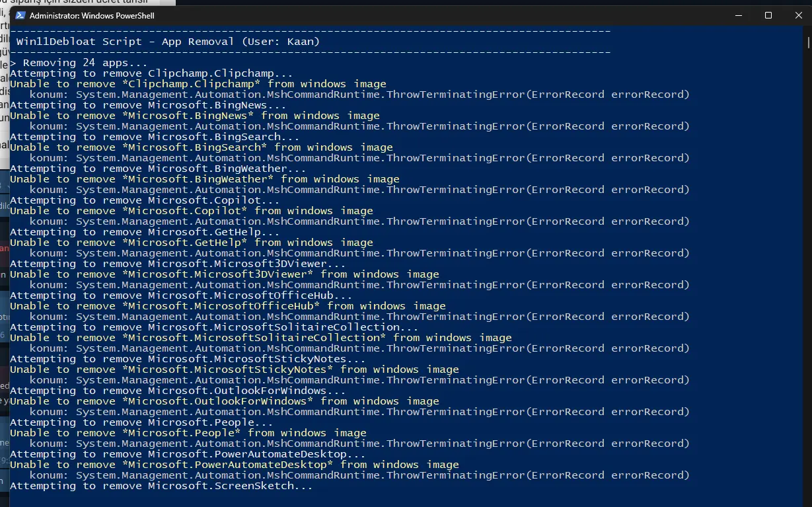Screen dimensions: 812x507
Task: Click 'Attempting to remove Microsoft.MicrosoftSolitaireCollection...' line
Action: (x=214, y=327)
